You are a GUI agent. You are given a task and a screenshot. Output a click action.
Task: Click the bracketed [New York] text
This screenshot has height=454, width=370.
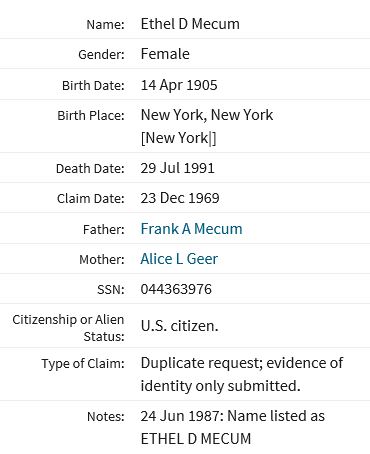click(178, 138)
